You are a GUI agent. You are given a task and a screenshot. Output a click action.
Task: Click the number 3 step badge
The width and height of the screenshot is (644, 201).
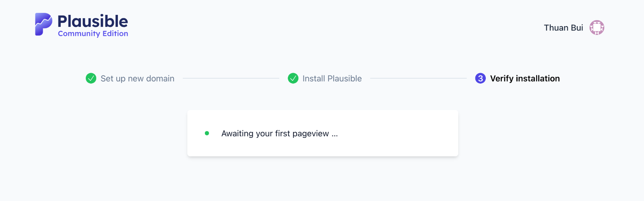click(x=480, y=78)
